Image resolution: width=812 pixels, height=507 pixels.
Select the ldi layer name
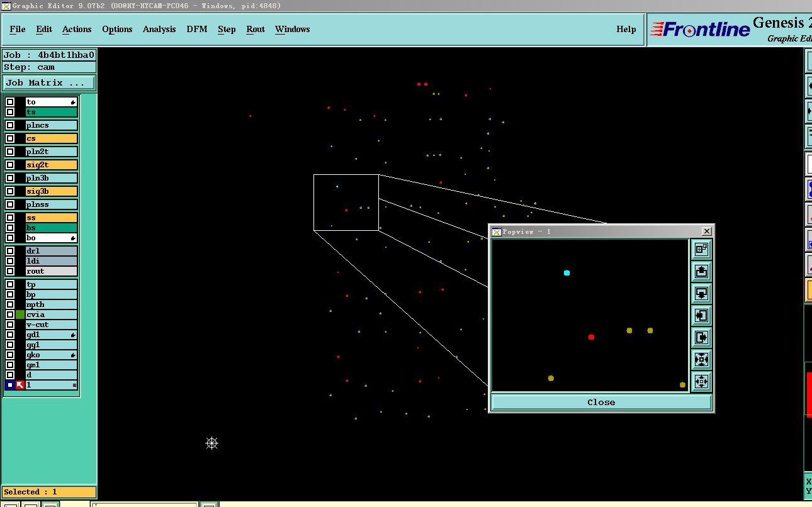click(52, 261)
